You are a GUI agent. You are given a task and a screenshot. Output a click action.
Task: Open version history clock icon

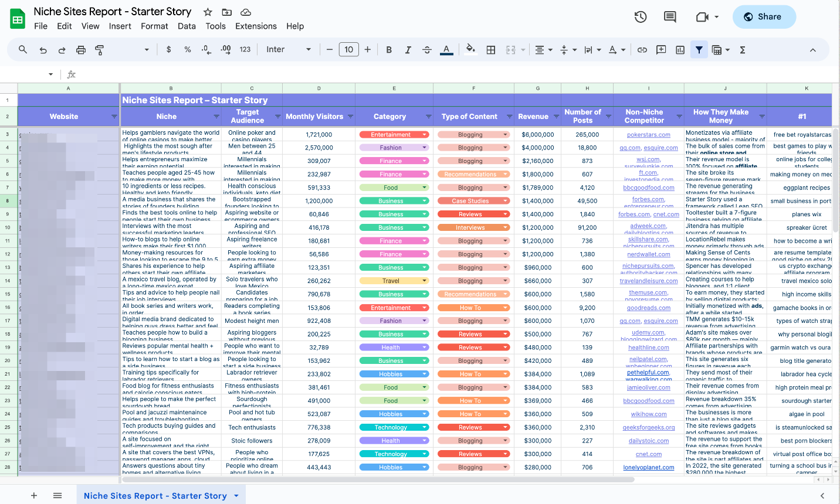pos(641,17)
